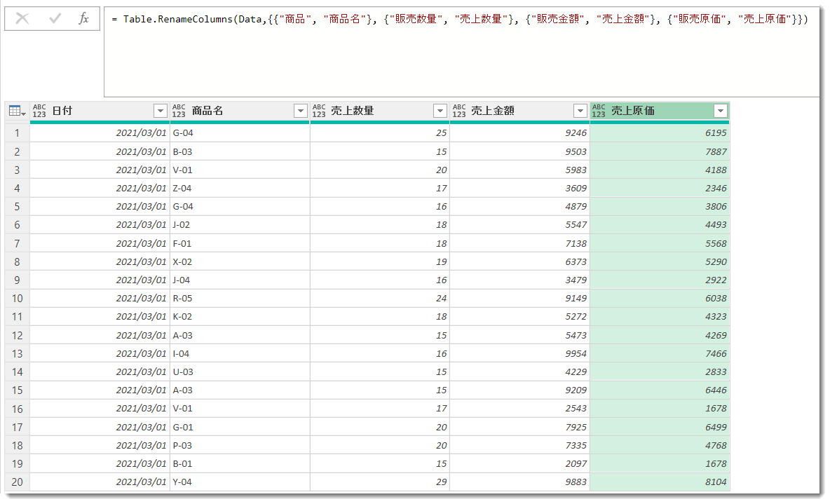Select the 売上数量 column header

(x=379, y=111)
